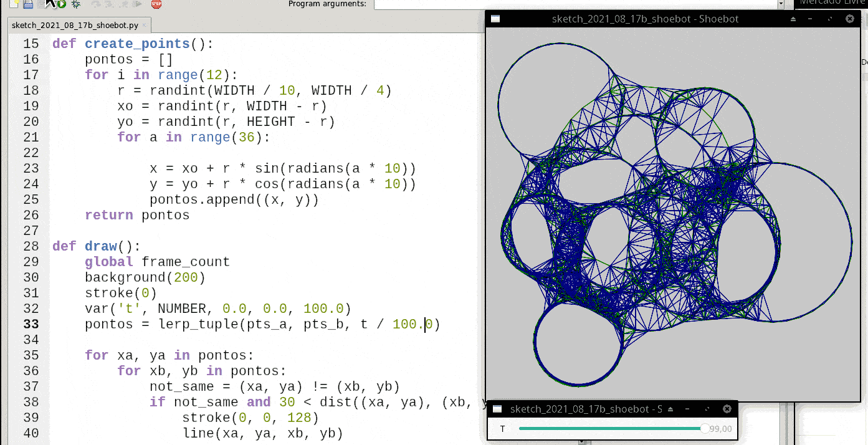Image resolution: width=868 pixels, height=445 pixels.
Task: Click 'for xb, yb in pontos:' line
Action: point(202,371)
